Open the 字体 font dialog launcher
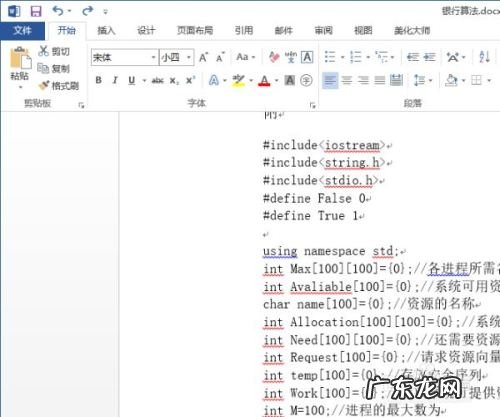Screen dimensions: 500x417 pos(312,105)
